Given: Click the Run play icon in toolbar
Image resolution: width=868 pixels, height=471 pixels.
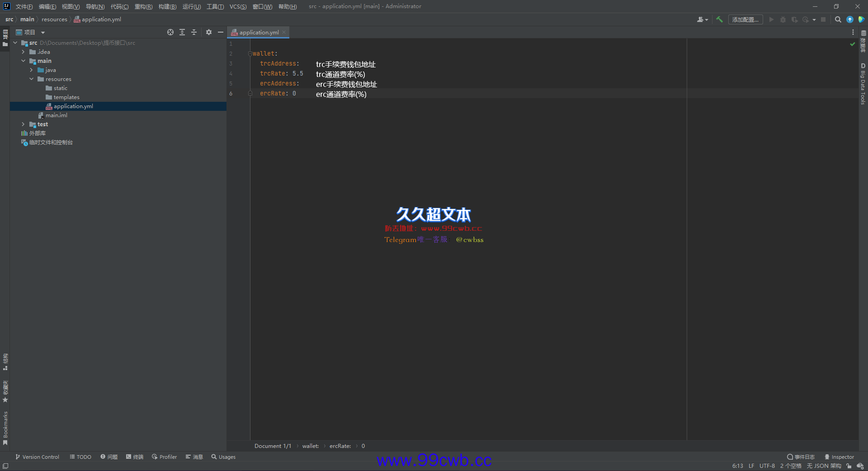Looking at the screenshot, I should 772,19.
